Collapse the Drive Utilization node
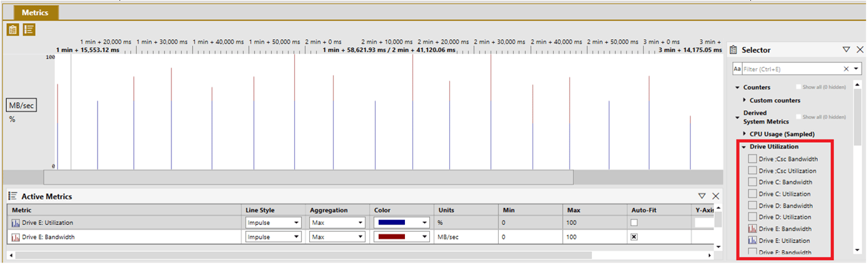 click(x=744, y=147)
